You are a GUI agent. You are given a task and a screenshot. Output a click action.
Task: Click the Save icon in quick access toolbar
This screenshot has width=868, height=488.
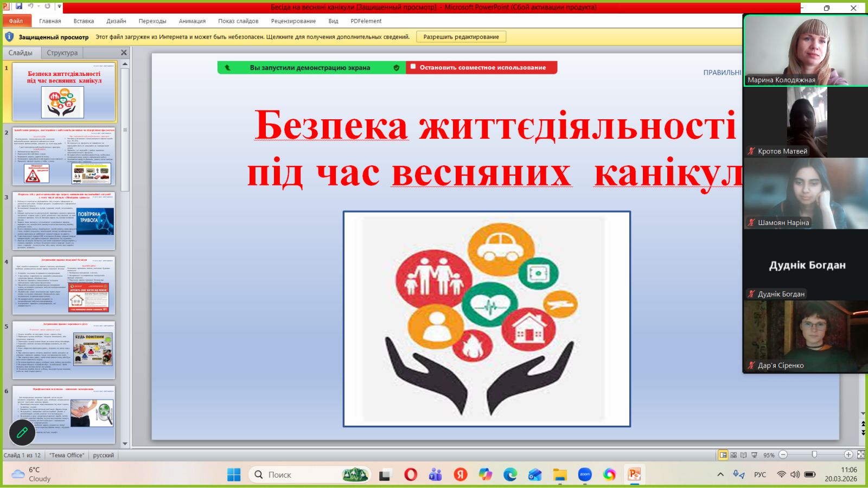click(19, 6)
